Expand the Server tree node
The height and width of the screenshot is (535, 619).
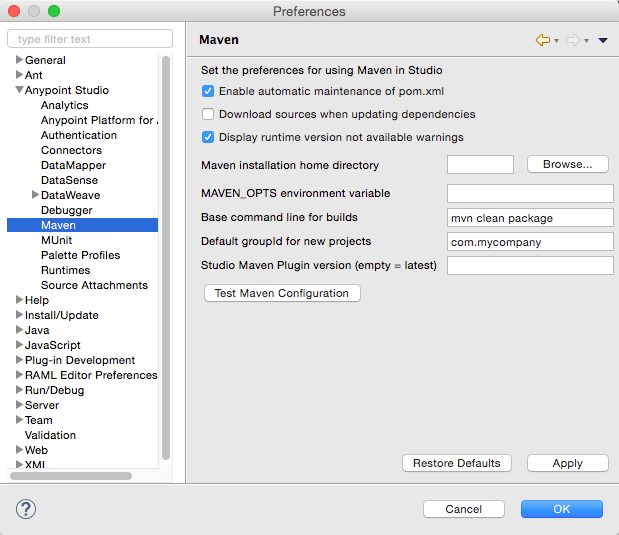tap(19, 405)
